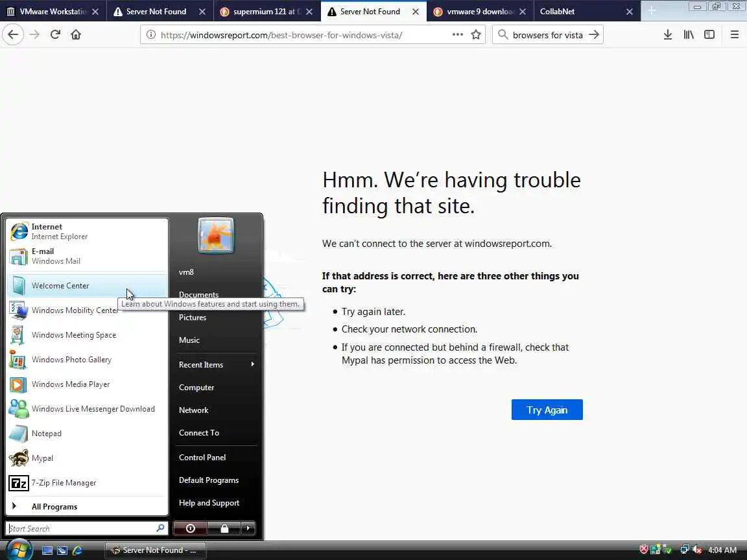Click the browsers for vista search box
The height and width of the screenshot is (560, 747).
(x=547, y=35)
